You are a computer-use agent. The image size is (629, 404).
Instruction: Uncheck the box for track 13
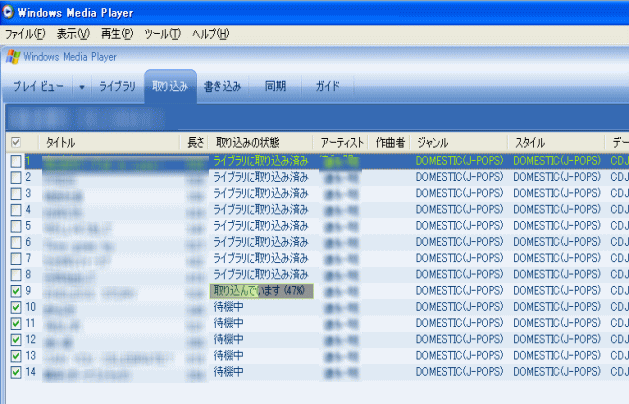pos(16,356)
